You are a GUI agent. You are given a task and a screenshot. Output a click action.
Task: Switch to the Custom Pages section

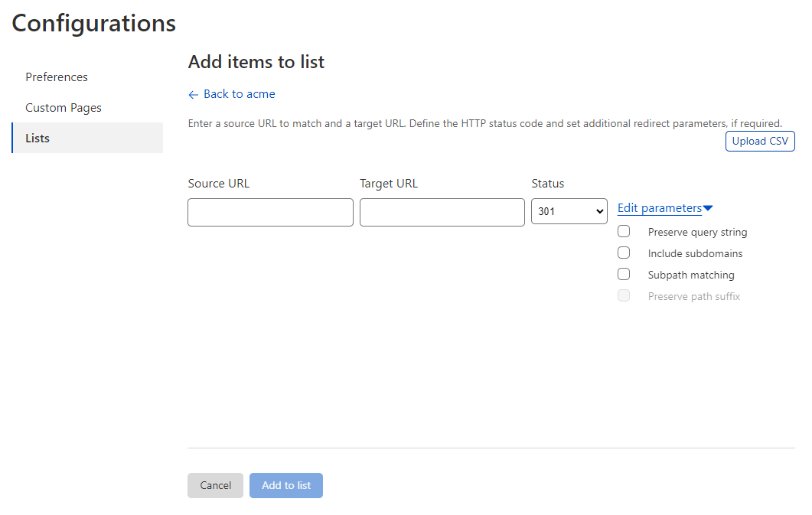click(x=62, y=107)
